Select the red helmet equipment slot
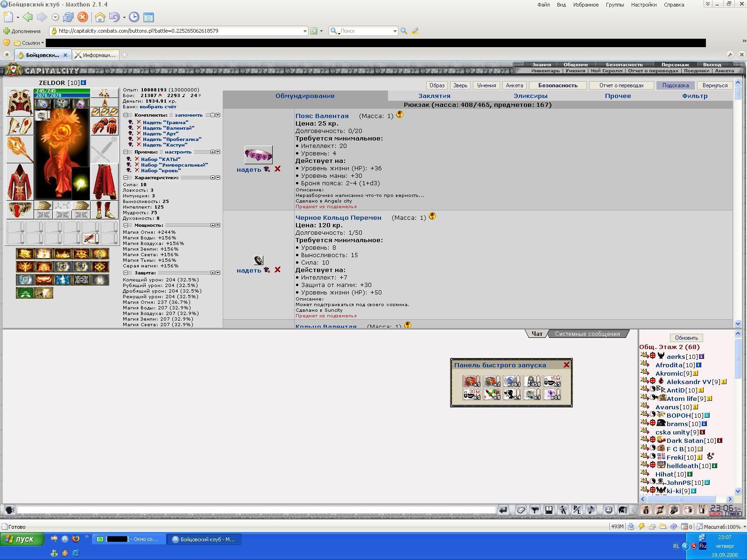747x560 pixels. 20,102
